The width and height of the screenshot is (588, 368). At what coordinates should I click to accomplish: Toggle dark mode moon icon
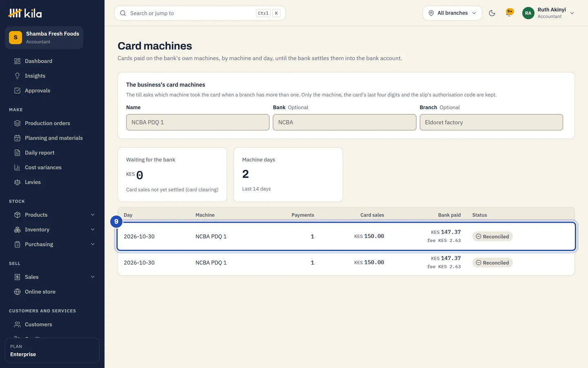pyautogui.click(x=492, y=13)
